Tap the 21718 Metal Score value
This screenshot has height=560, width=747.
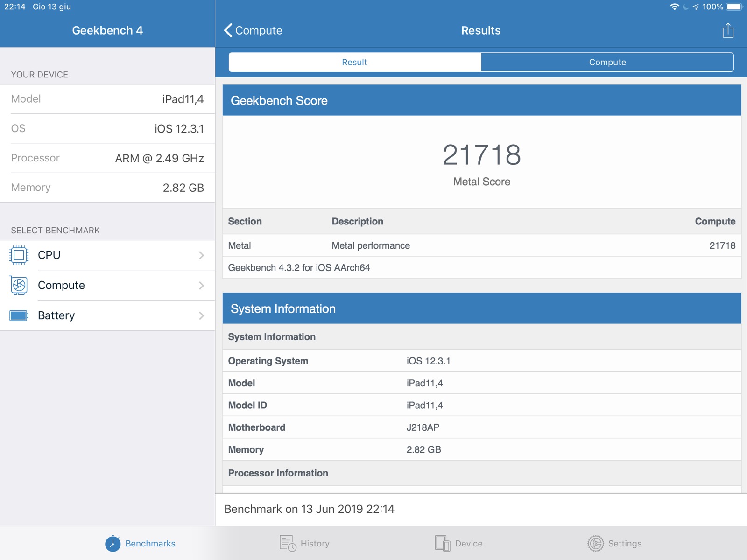tap(481, 155)
